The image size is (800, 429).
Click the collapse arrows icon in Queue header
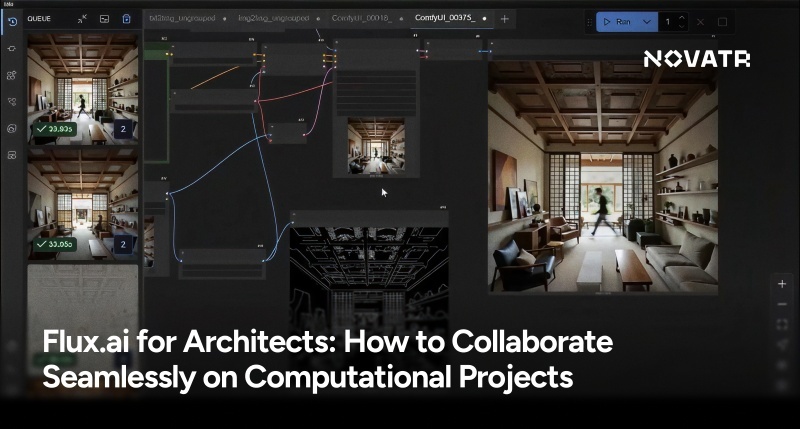pyautogui.click(x=82, y=18)
